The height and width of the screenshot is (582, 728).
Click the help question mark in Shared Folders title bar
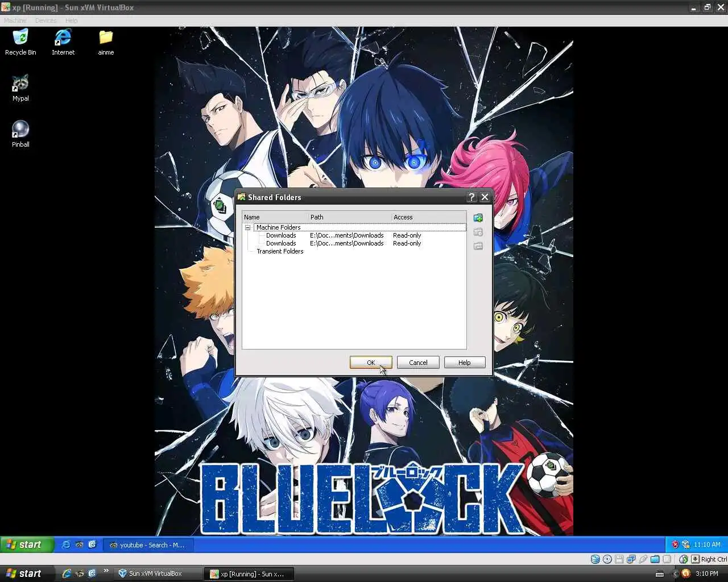(x=471, y=197)
